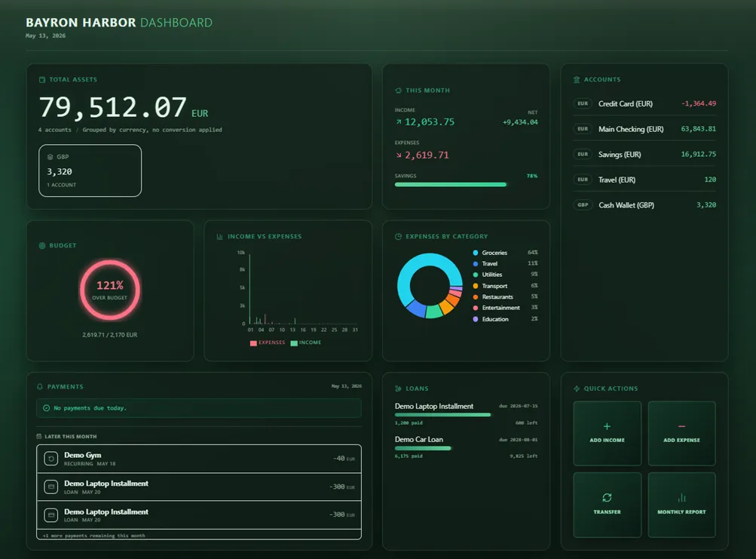Click the '600 left' loan text
The width and height of the screenshot is (756, 559).
pos(527,423)
